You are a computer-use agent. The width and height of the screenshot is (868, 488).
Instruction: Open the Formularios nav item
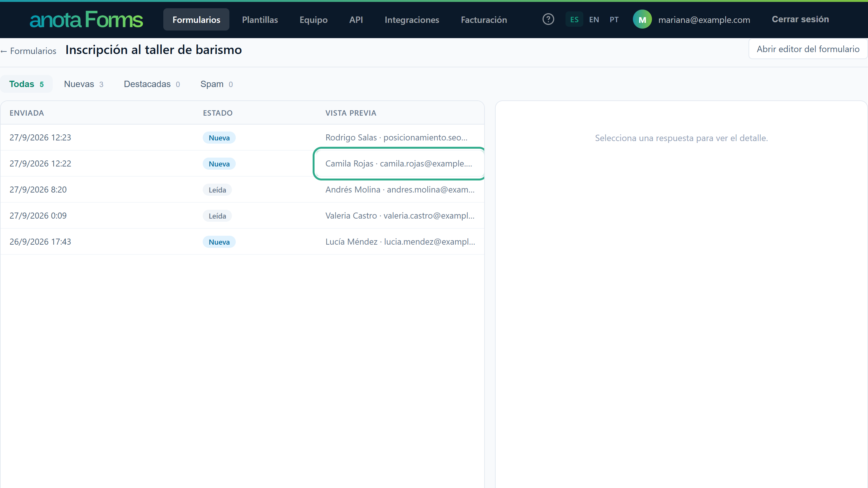[x=196, y=20]
